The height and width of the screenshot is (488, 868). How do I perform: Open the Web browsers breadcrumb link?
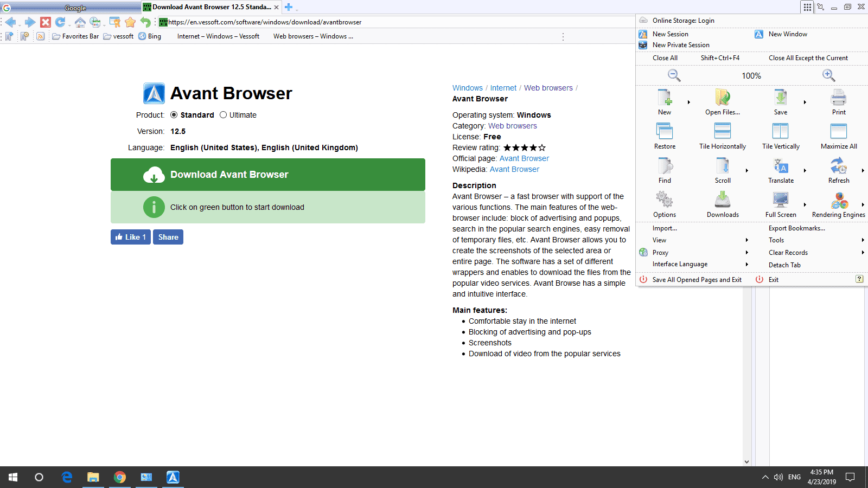[x=548, y=88]
